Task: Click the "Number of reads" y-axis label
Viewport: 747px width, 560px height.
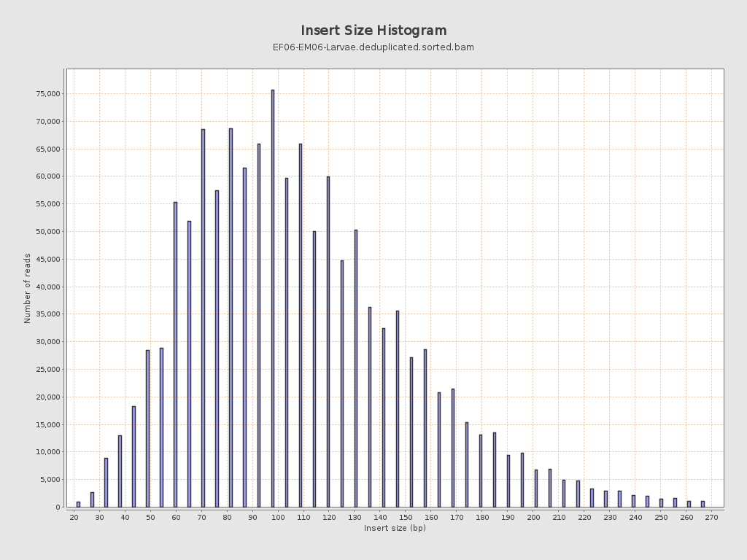Action: 27,289
